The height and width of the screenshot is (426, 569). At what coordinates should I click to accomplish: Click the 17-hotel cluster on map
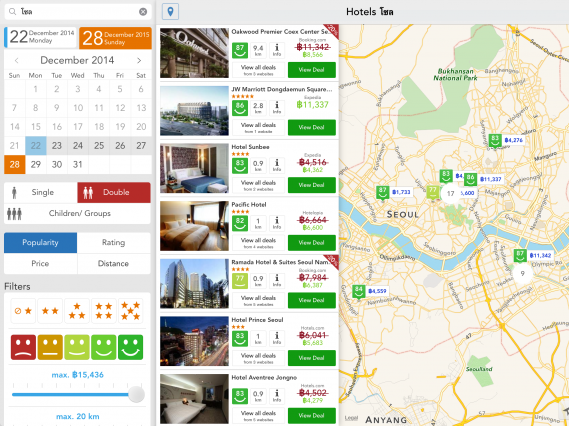pos(450,193)
